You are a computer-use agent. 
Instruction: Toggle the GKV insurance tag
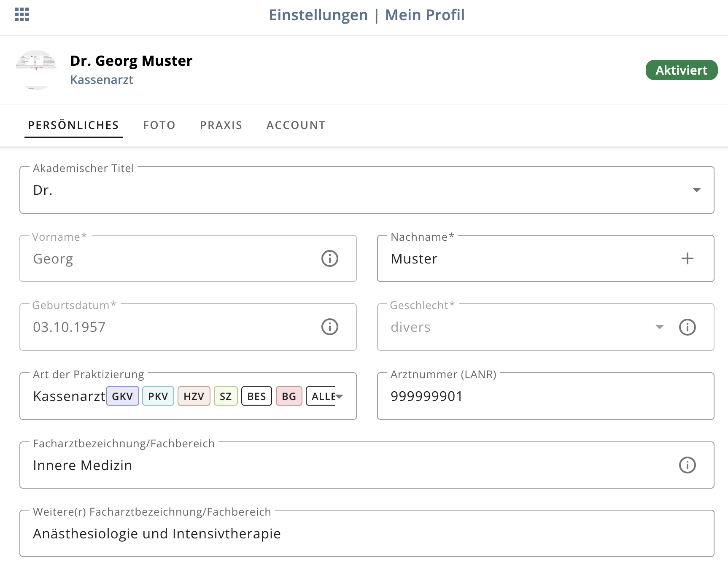click(122, 396)
